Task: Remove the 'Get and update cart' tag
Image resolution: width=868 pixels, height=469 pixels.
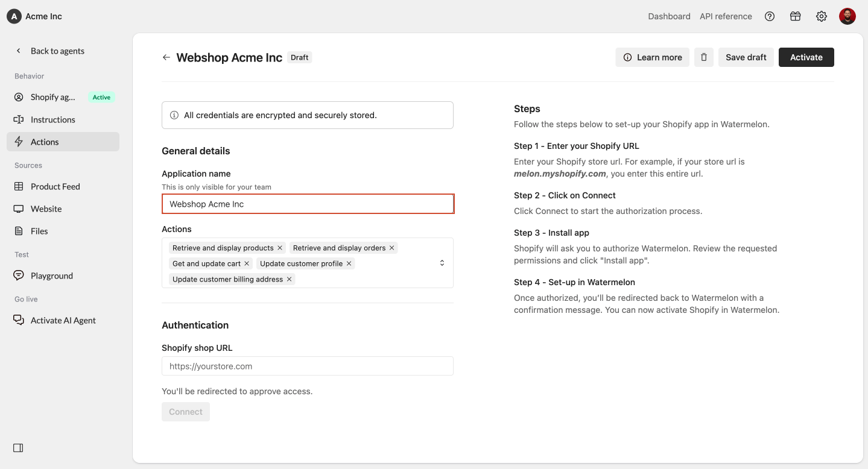Action: (x=247, y=263)
